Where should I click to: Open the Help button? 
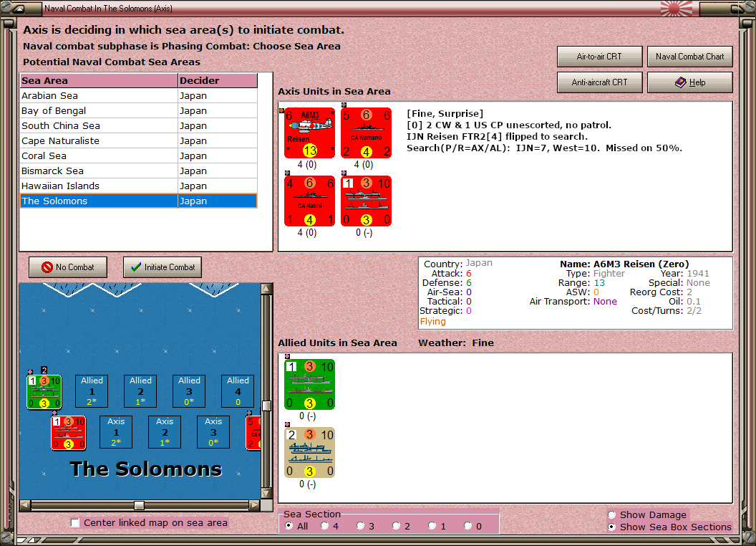(689, 82)
